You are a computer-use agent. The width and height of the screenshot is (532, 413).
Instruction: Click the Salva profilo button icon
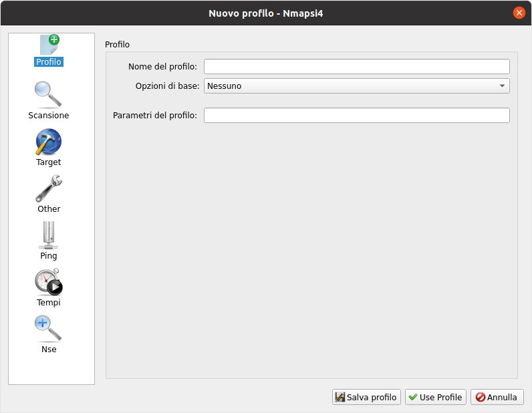(340, 397)
